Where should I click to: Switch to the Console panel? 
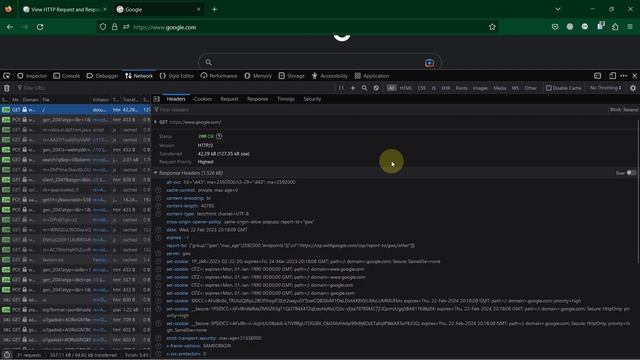tap(67, 76)
